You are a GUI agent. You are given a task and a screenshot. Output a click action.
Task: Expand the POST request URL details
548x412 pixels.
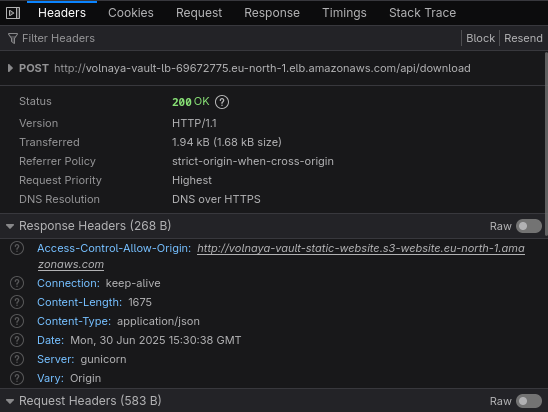click(x=10, y=68)
